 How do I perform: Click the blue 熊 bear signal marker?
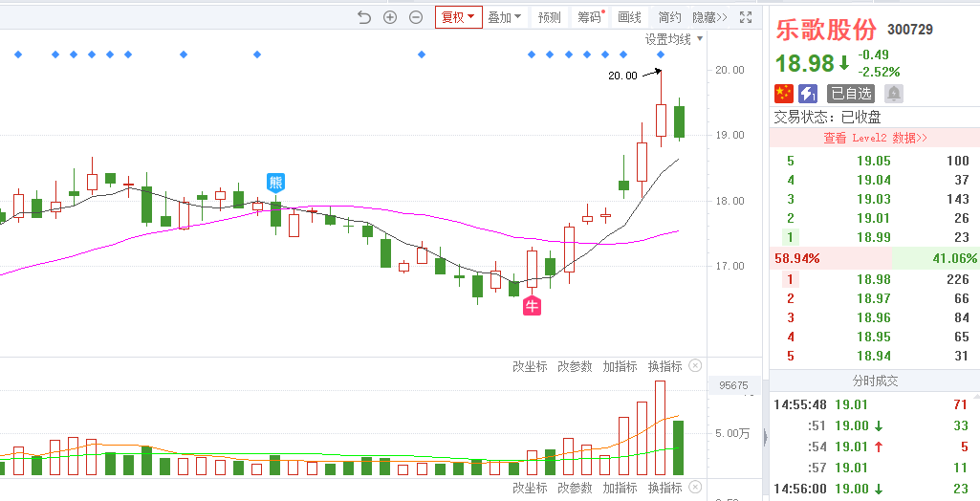275,183
